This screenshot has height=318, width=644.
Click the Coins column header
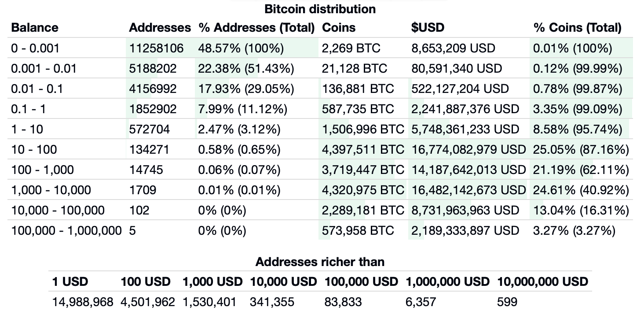tap(339, 28)
